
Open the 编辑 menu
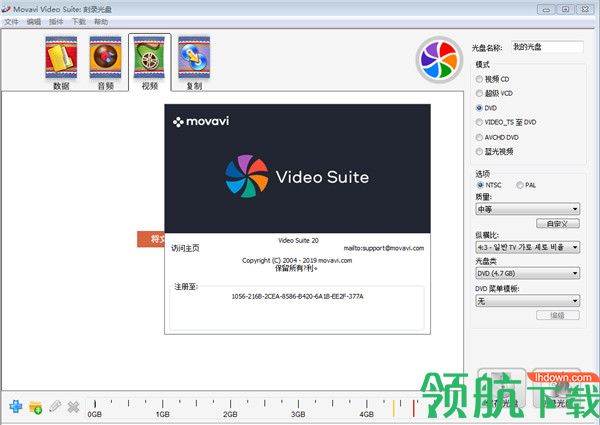(x=34, y=22)
